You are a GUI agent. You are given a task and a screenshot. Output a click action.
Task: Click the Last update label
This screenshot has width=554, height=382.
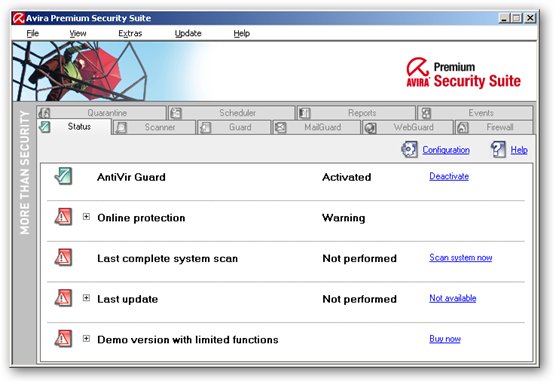128,299
